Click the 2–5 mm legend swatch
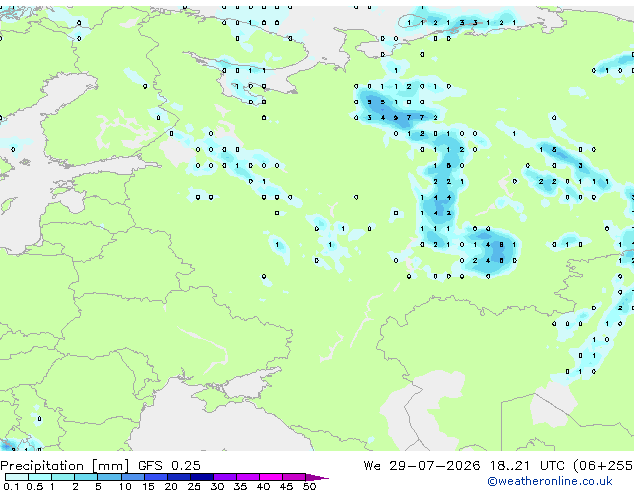Image resolution: width=634 pixels, height=490 pixels. [x=86, y=477]
